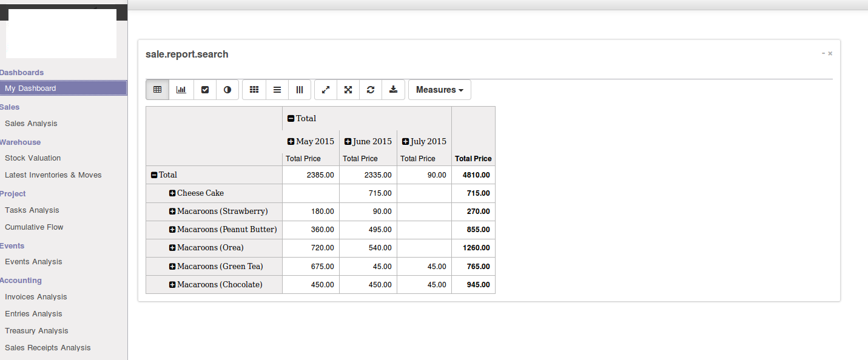Open the Invoices Analysis link
868x360 pixels.
point(36,297)
